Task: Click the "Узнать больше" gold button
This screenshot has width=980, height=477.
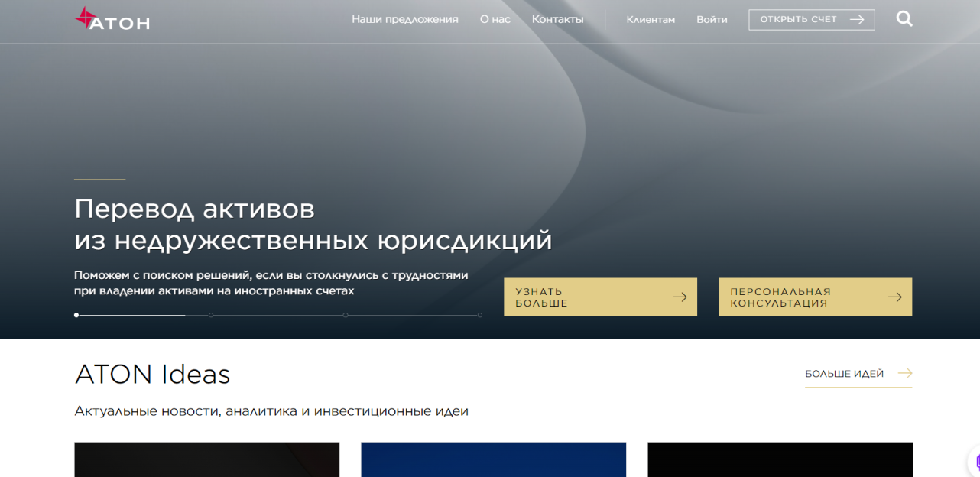Action: pos(600,297)
